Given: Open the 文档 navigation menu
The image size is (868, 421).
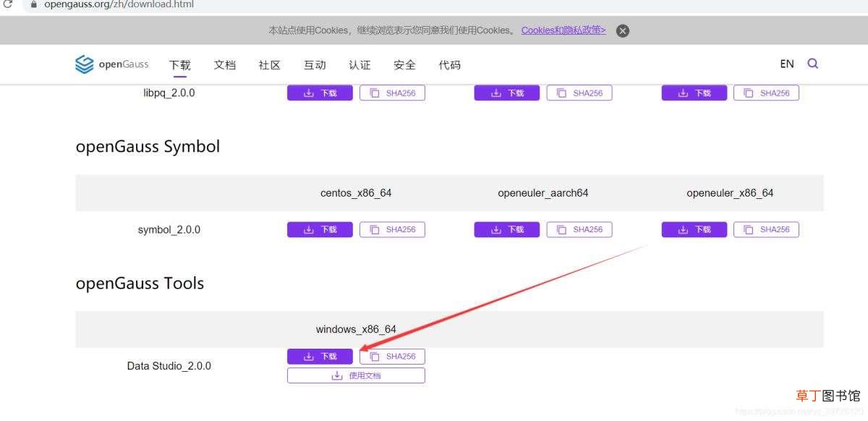Looking at the screenshot, I should point(225,65).
